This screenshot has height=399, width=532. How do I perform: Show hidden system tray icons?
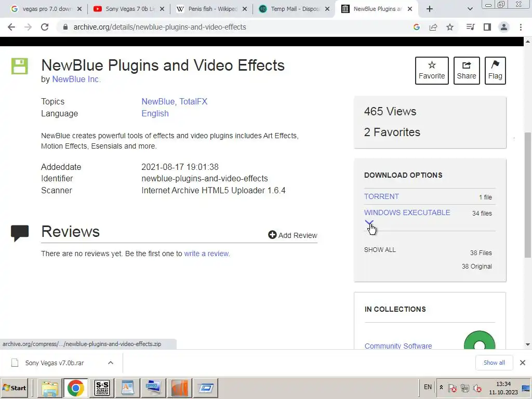441,388
